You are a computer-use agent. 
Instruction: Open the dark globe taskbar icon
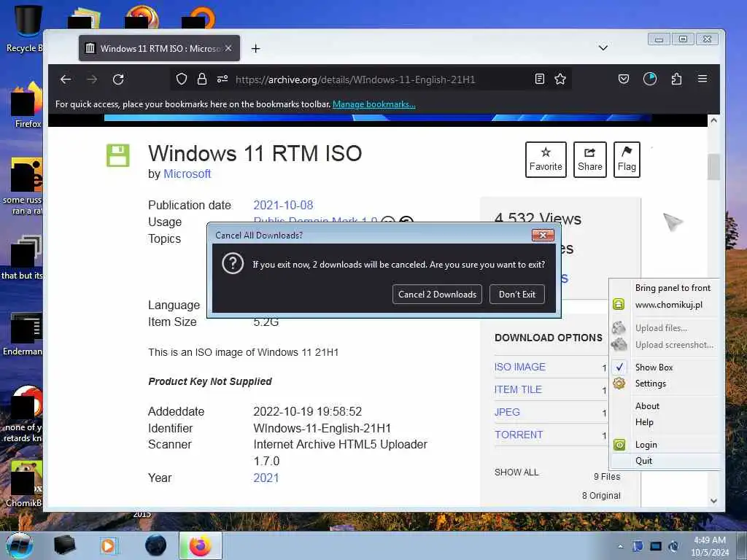156,545
